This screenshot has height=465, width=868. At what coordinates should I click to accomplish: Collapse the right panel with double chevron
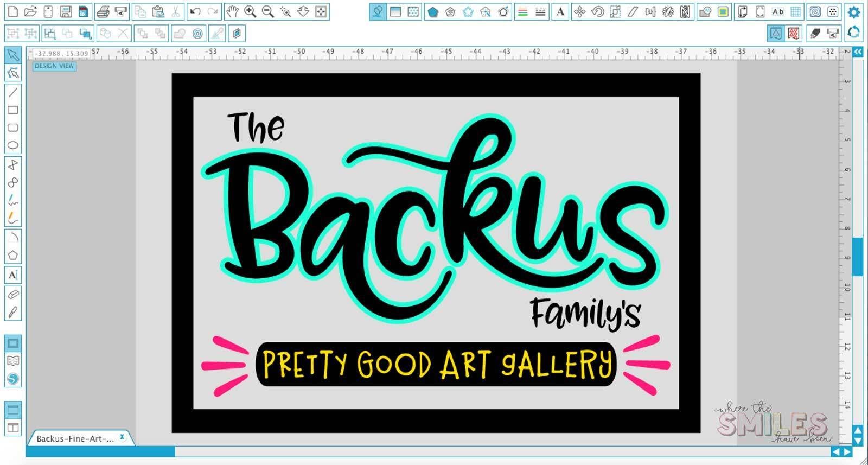[858, 52]
